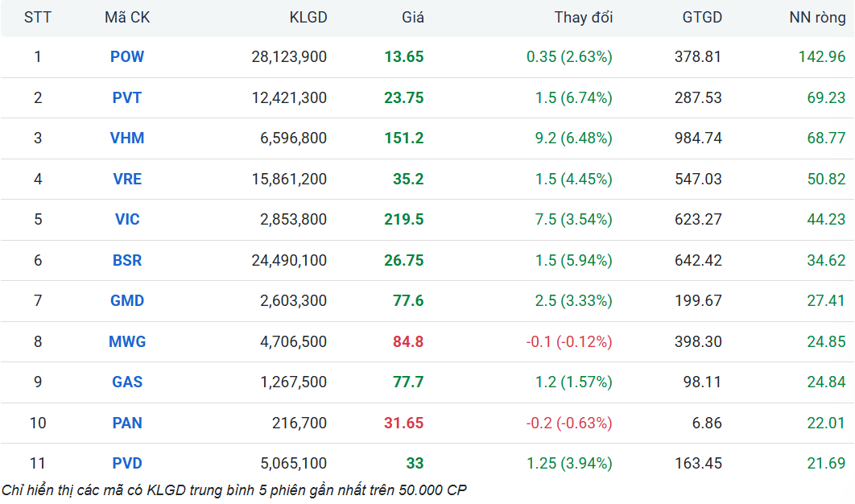This screenshot has height=504, width=855.
Task: Click the VHM ticker symbol
Action: 127,138
